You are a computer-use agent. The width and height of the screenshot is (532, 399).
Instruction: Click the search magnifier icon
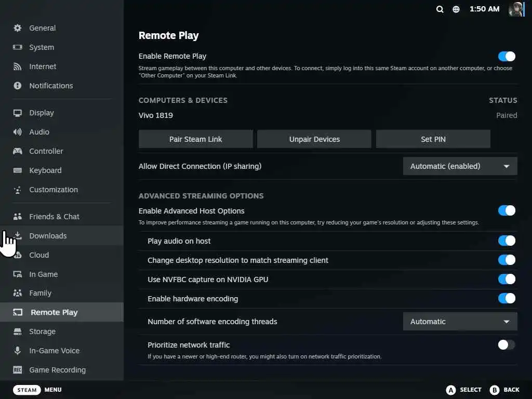pos(440,9)
